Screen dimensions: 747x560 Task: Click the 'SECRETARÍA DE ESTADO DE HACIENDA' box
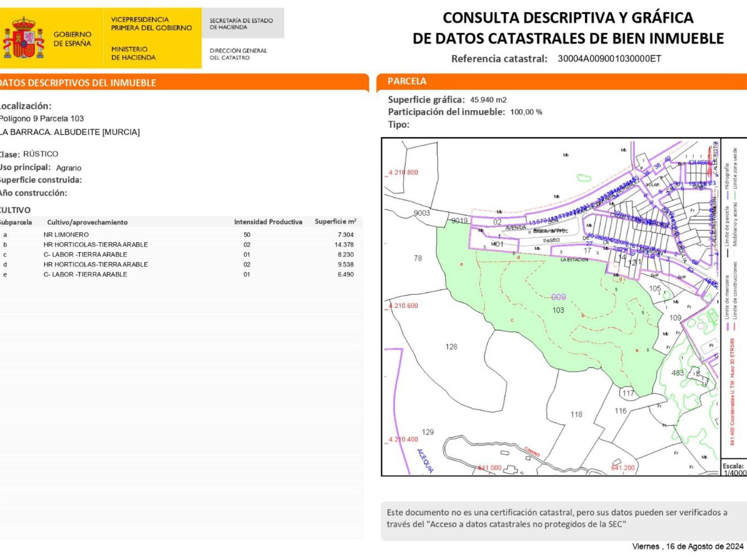click(243, 23)
